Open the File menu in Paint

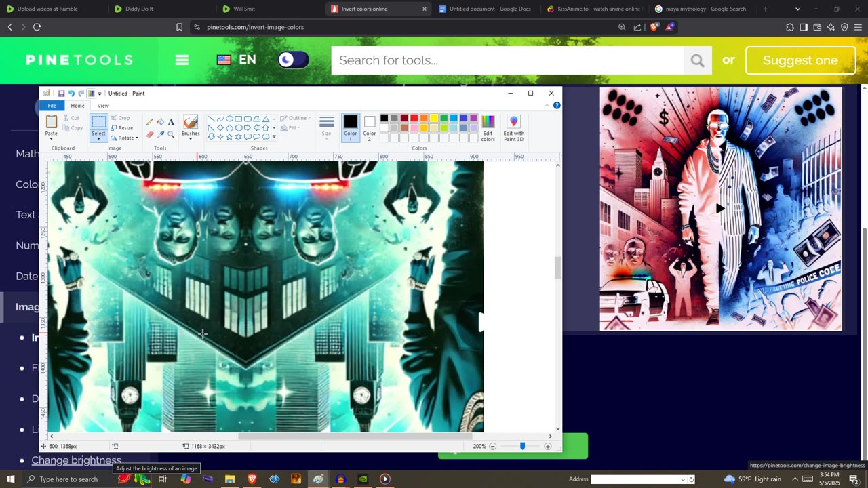click(x=52, y=106)
